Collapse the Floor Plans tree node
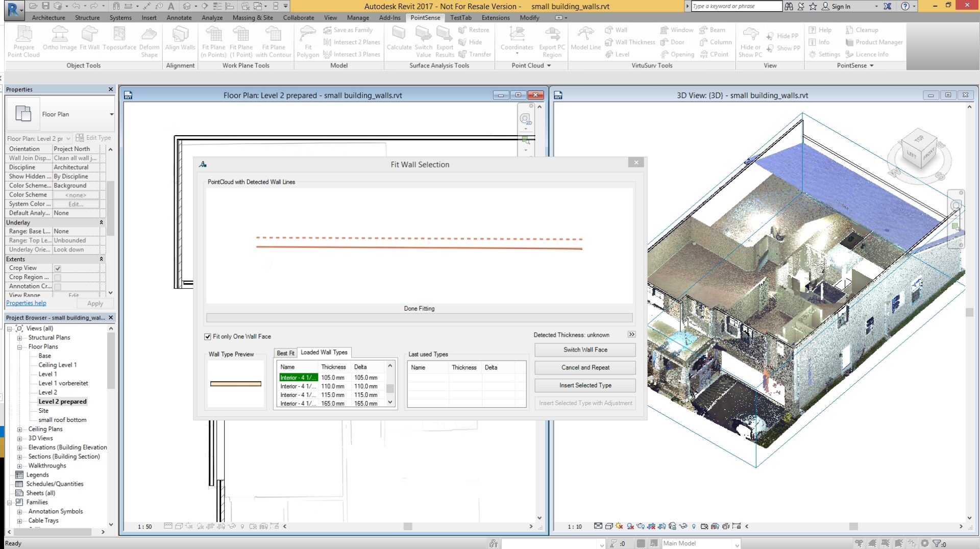Viewport: 980px width, 549px height. coord(19,347)
